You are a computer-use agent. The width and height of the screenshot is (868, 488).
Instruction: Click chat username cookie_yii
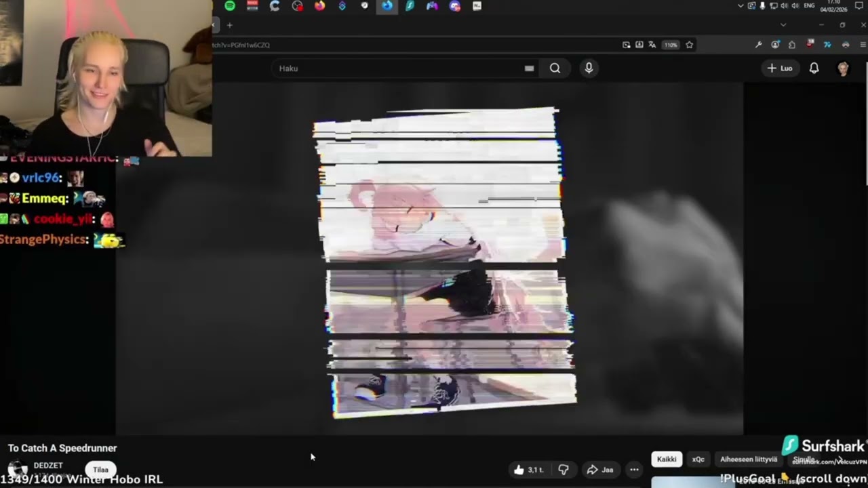[x=64, y=219]
